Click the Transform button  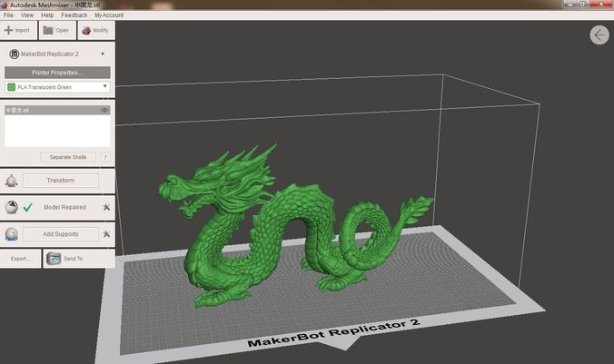click(x=61, y=181)
